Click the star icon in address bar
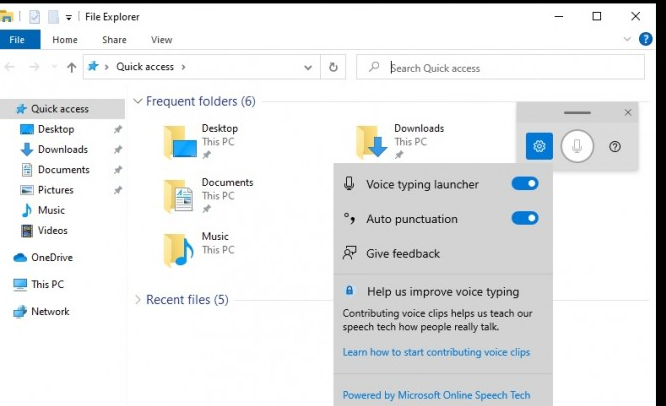The width and height of the screenshot is (666, 406). click(x=93, y=66)
